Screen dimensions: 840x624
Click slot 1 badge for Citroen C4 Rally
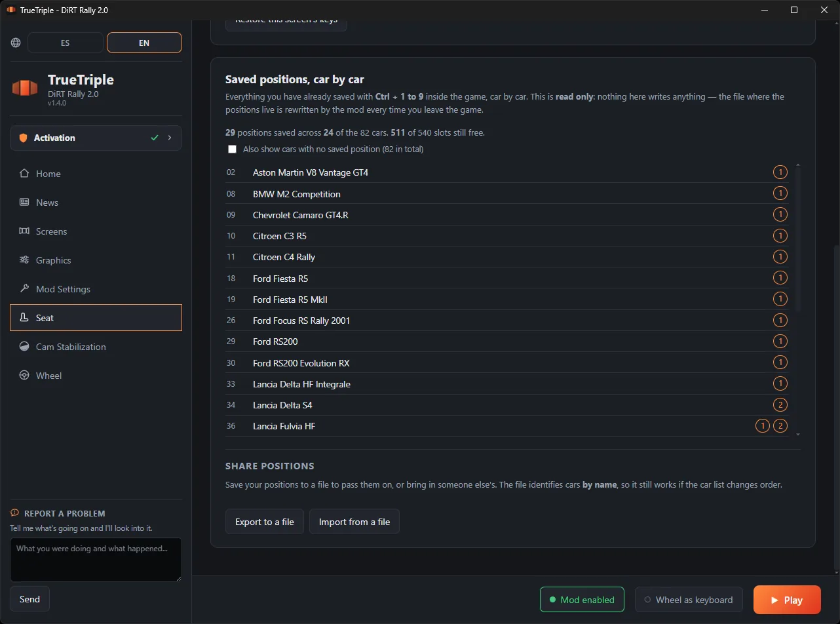[x=780, y=256]
